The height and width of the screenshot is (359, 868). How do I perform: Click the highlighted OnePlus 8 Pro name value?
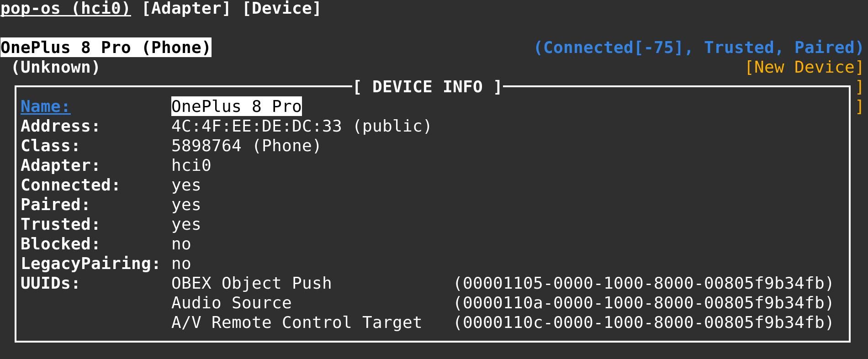coord(236,106)
